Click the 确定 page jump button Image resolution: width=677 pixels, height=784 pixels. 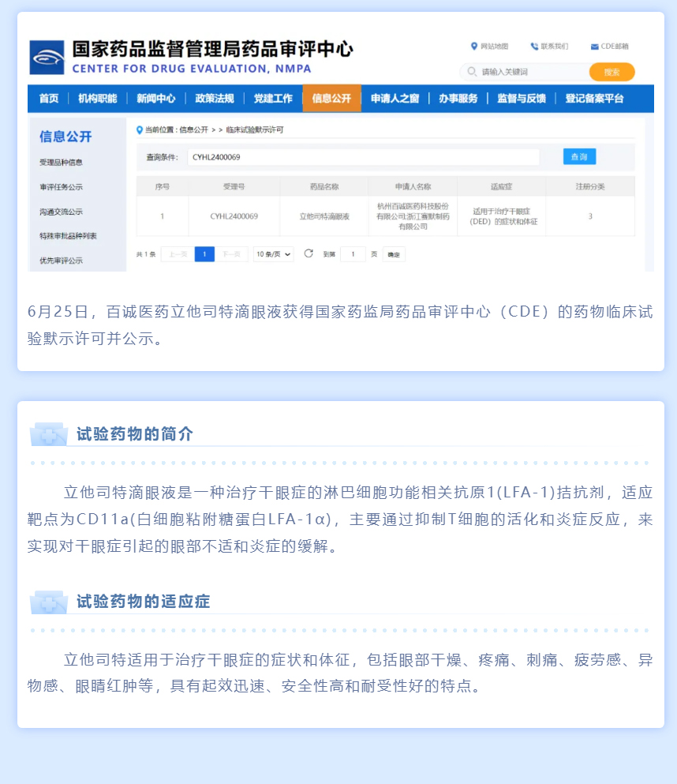[x=394, y=254]
